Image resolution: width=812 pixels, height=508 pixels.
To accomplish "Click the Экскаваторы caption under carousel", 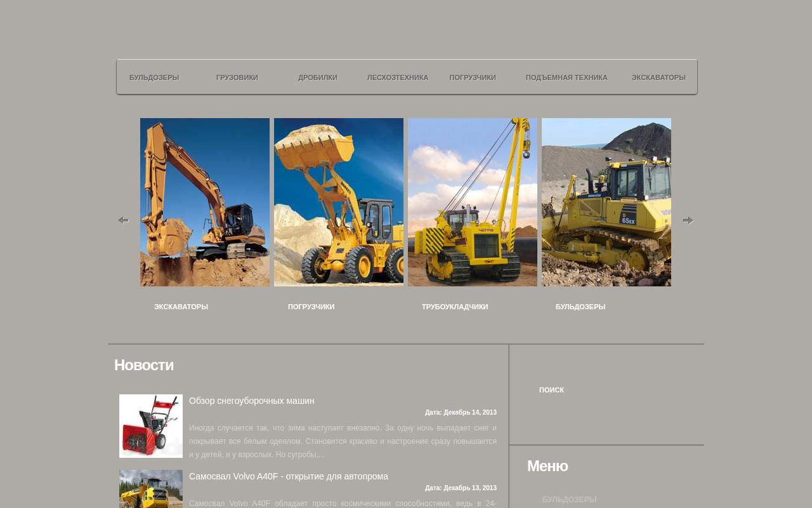I will (x=181, y=307).
